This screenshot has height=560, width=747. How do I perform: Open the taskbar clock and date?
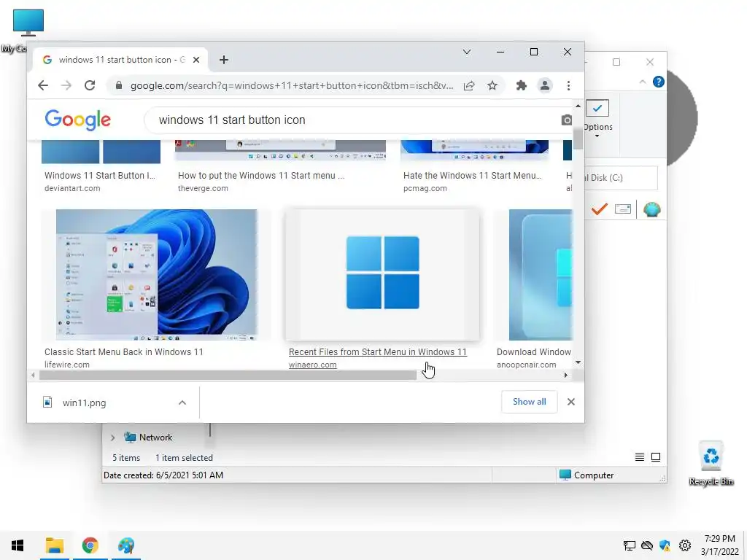coord(720,545)
